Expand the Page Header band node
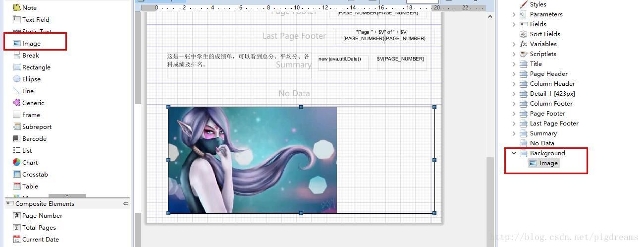The image size is (644, 247). click(514, 73)
